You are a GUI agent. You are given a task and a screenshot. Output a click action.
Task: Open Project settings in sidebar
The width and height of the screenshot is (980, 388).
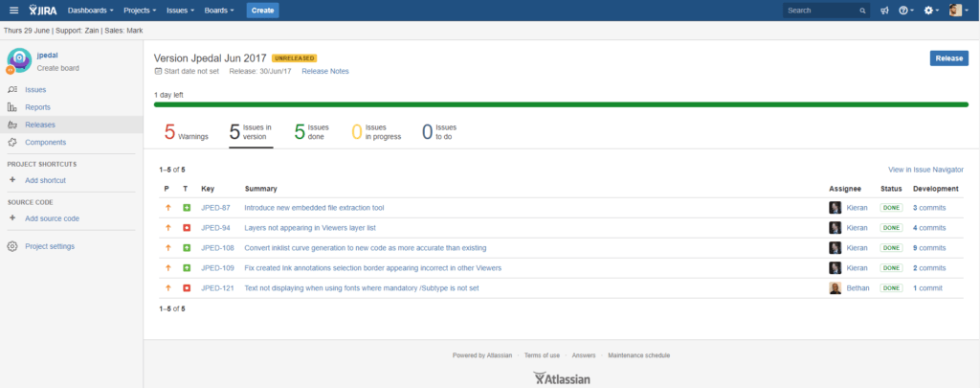(x=50, y=246)
